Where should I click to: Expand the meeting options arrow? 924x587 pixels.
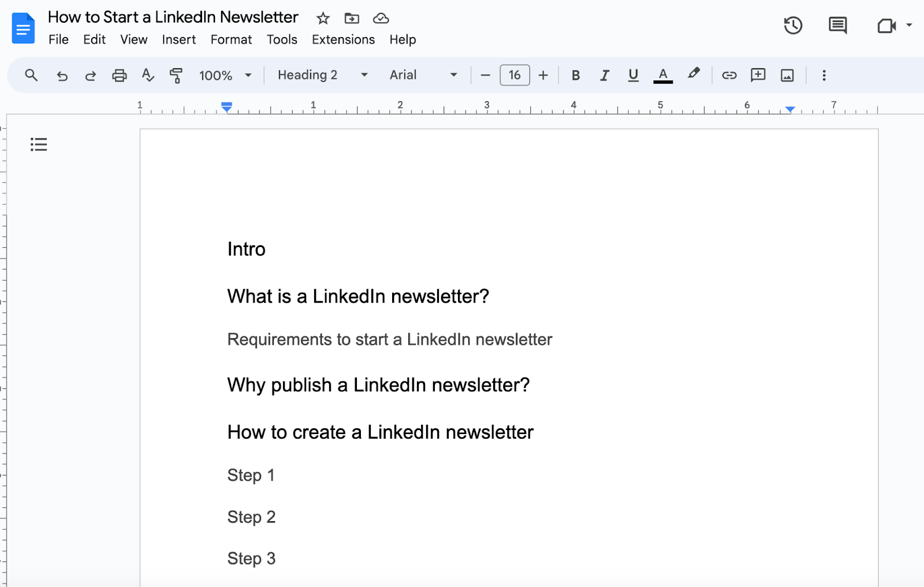coord(909,25)
